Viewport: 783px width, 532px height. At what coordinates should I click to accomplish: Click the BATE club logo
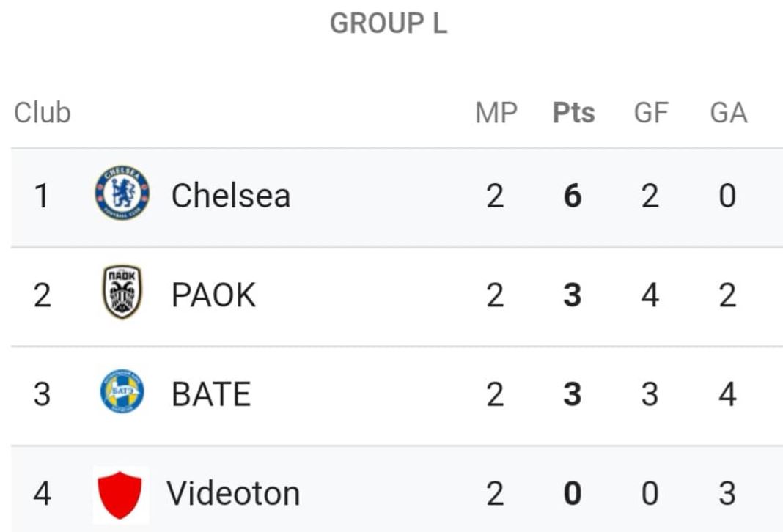tap(122, 391)
